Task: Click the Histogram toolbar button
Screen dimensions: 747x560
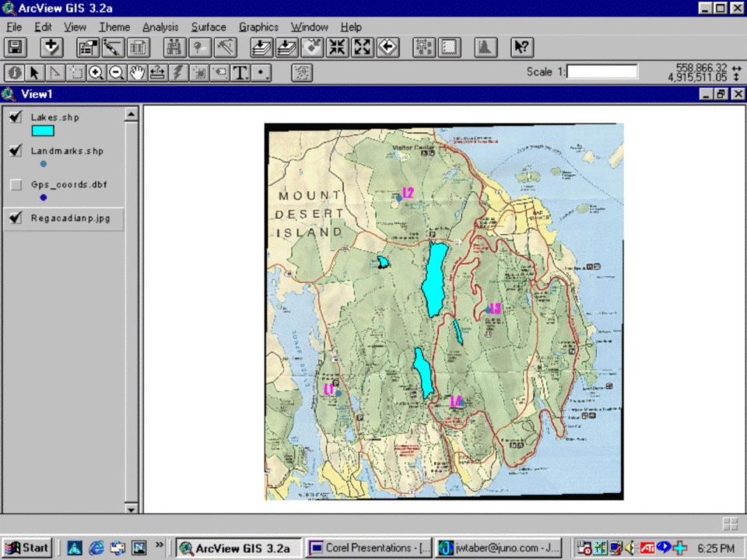Action: [x=486, y=47]
